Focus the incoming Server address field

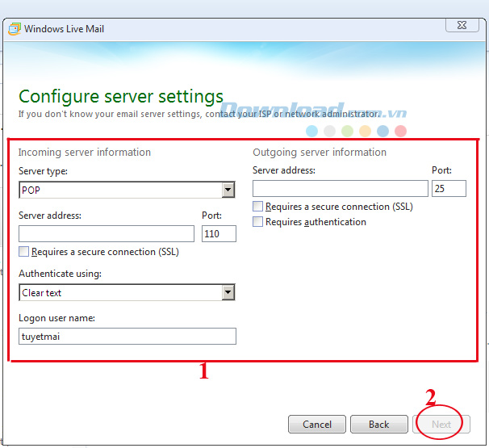pyautogui.click(x=107, y=233)
